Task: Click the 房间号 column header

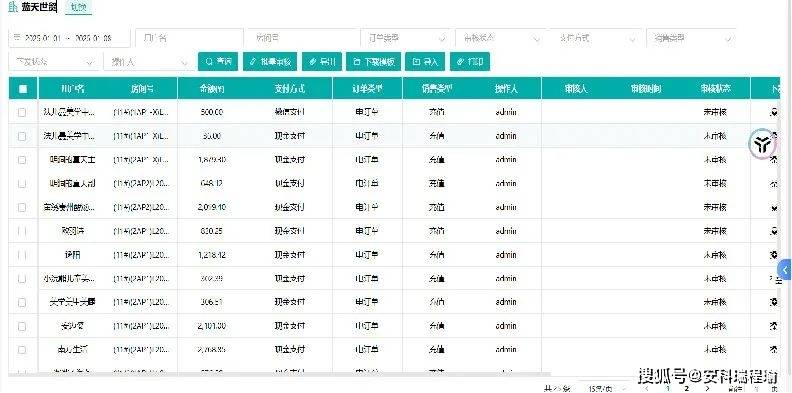Action: coord(142,89)
